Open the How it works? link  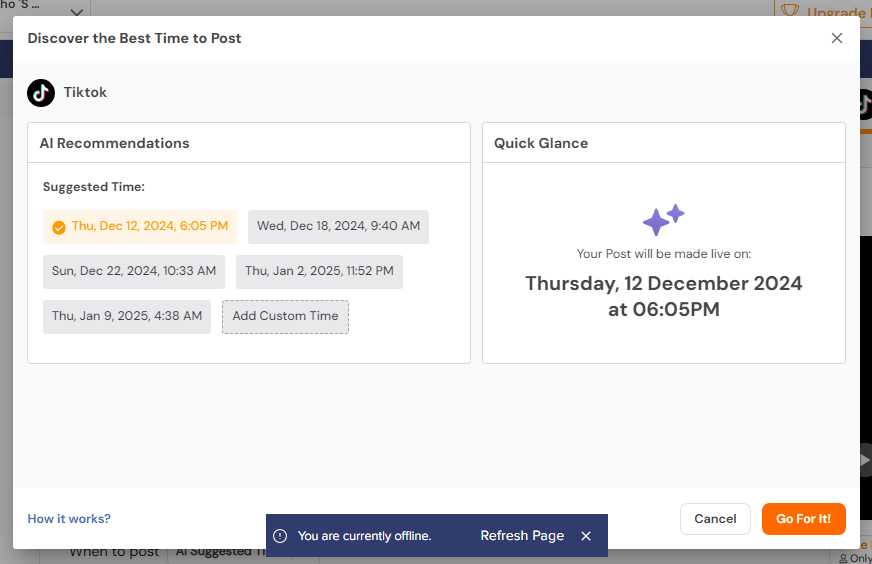(x=69, y=518)
